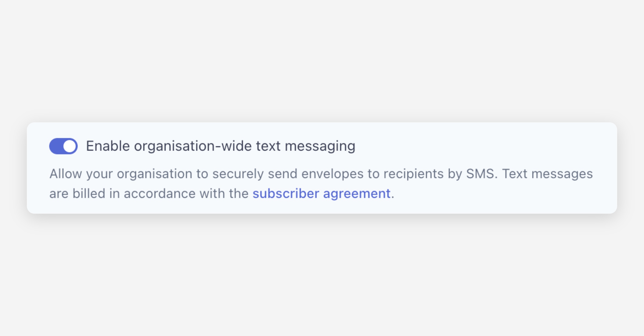
Task: Click the white knob of the toggle
Action: coord(70,146)
